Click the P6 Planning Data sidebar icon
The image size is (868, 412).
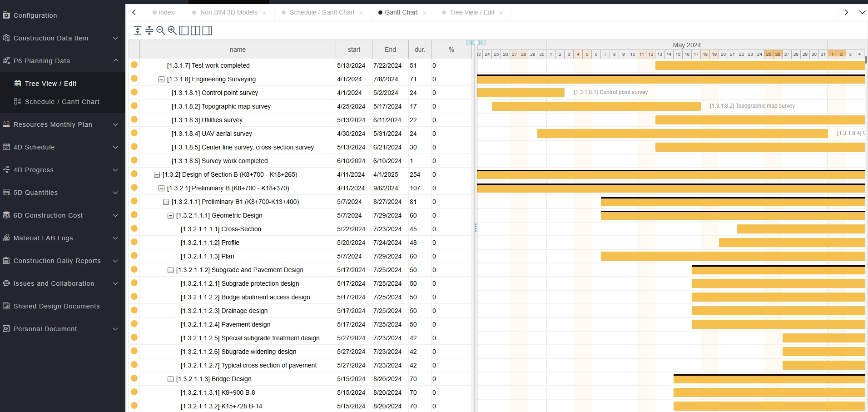(x=6, y=60)
